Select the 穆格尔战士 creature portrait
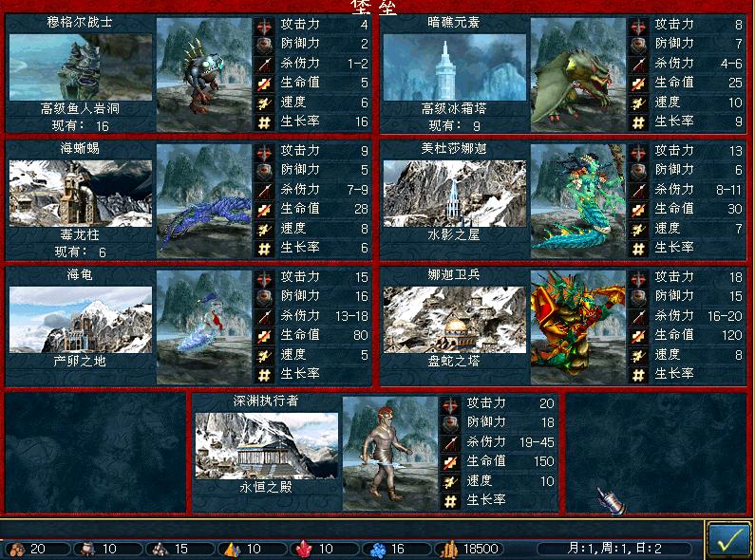755x560 pixels. click(204, 75)
